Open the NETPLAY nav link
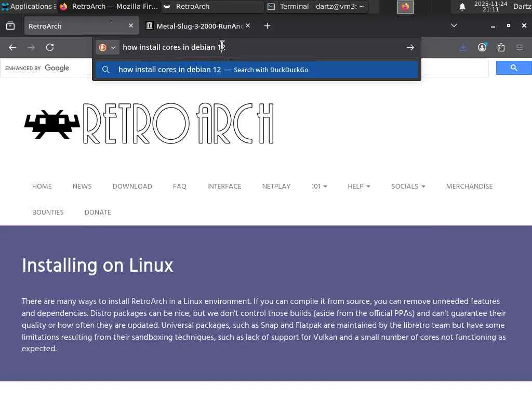The height and width of the screenshot is (399, 532). (x=276, y=187)
